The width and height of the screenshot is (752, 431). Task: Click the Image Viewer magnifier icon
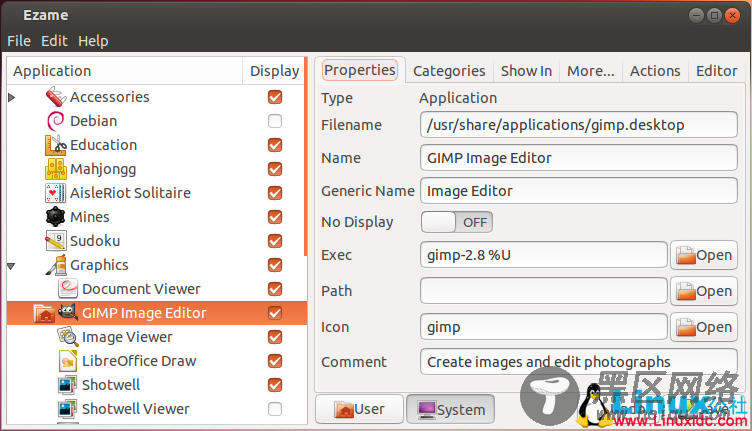(68, 337)
